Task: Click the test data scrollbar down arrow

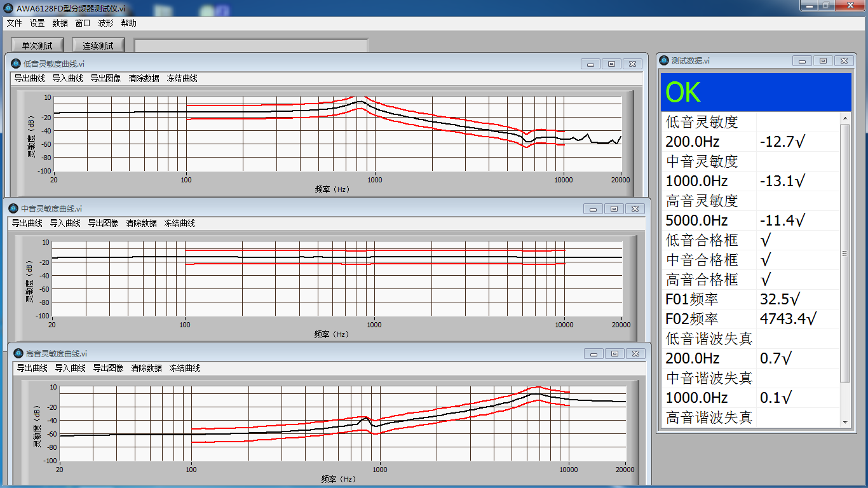Action: (x=844, y=422)
